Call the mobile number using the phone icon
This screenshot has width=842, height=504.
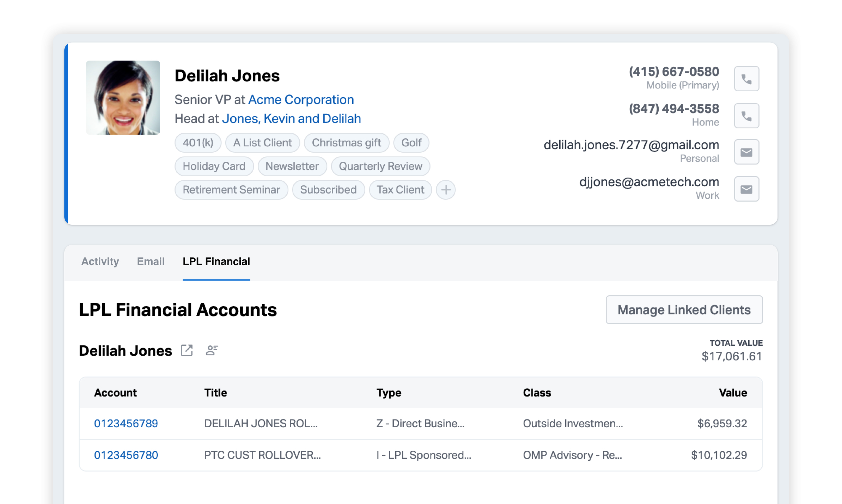point(746,78)
